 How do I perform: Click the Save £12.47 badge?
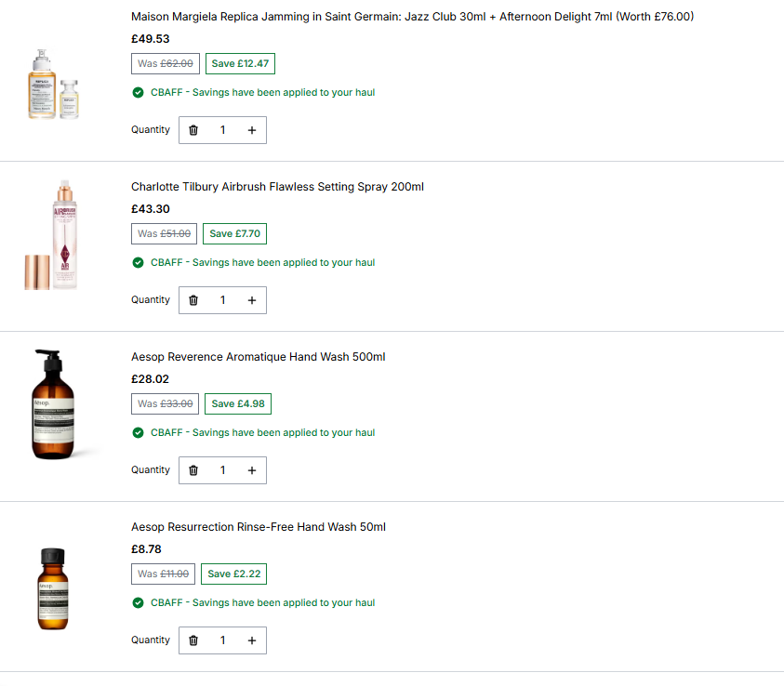point(240,63)
